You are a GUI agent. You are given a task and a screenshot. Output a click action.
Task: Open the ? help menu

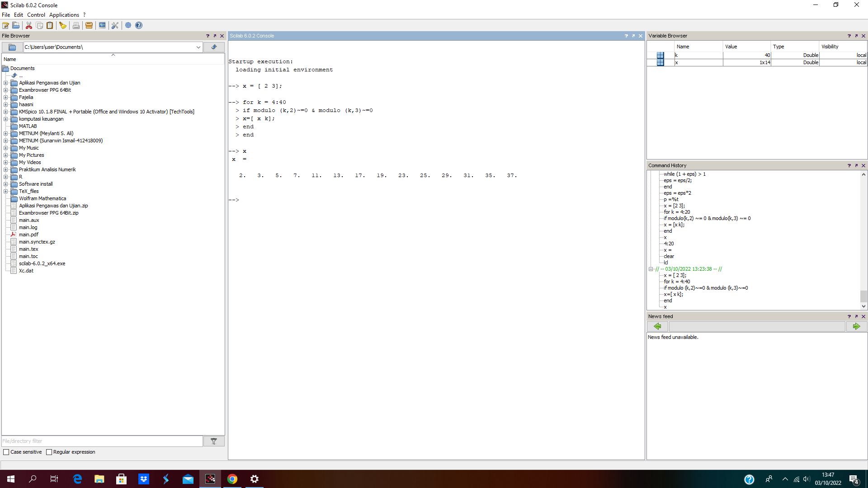coord(84,15)
